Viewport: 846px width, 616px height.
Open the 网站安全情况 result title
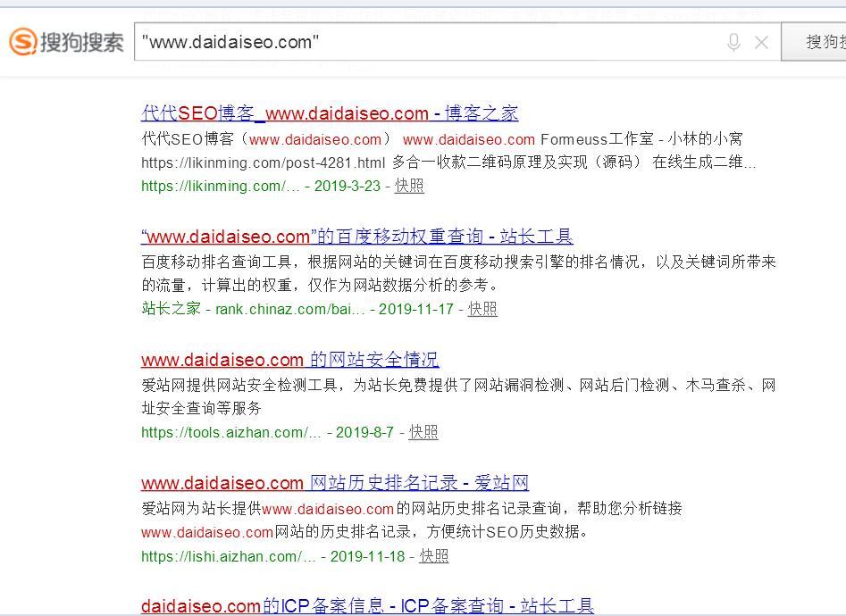[289, 360]
